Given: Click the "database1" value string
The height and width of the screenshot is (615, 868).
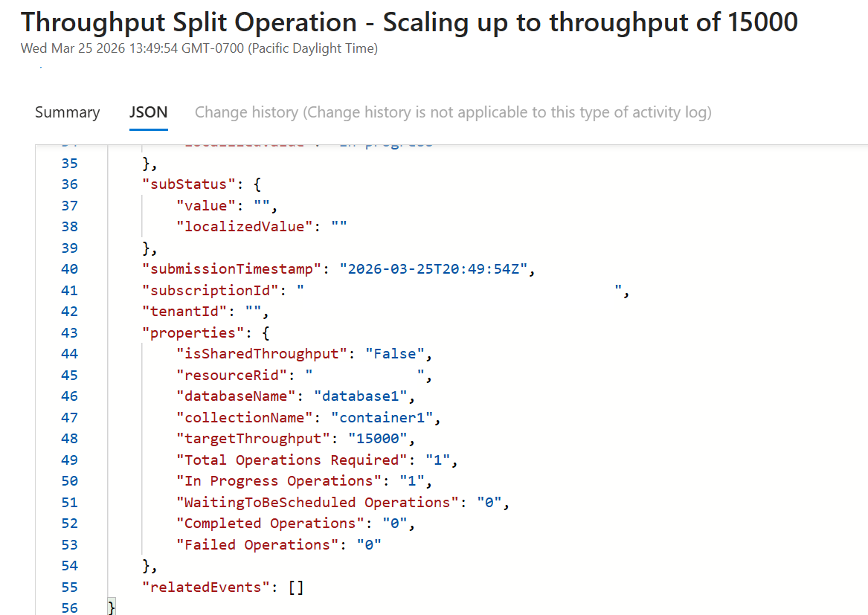Looking at the screenshot, I should point(361,396).
